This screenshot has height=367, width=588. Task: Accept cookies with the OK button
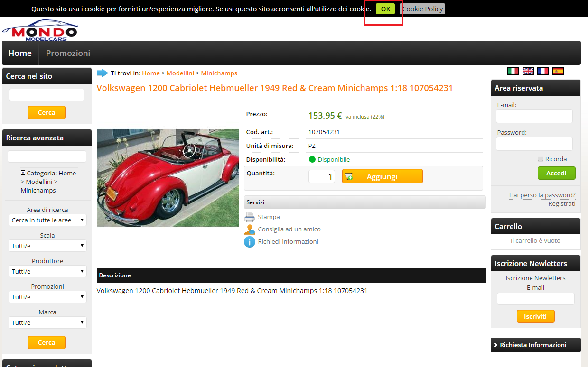click(x=385, y=9)
